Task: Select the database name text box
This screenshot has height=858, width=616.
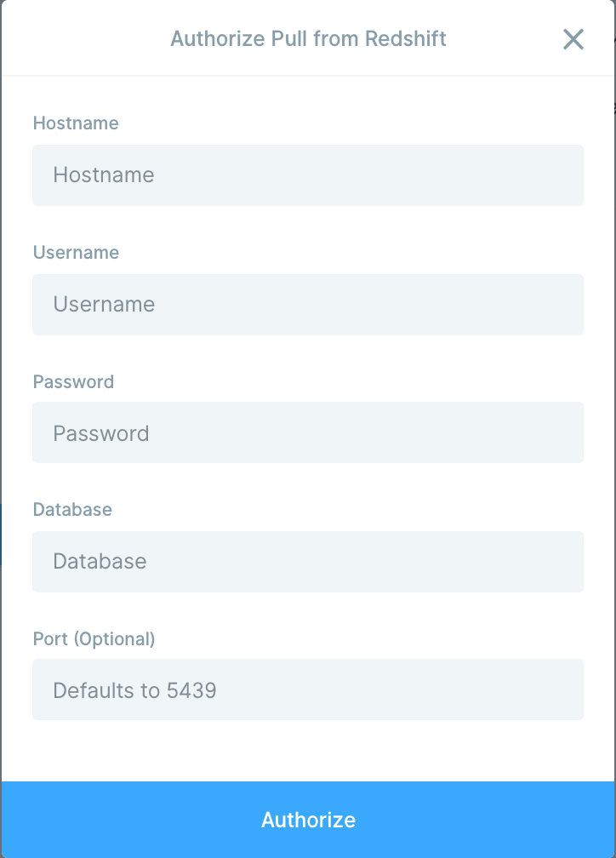Action: 308,562
